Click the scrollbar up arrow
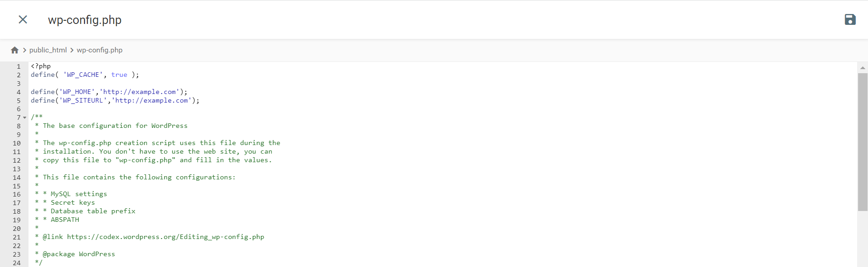The width and height of the screenshot is (868, 267). (x=863, y=68)
